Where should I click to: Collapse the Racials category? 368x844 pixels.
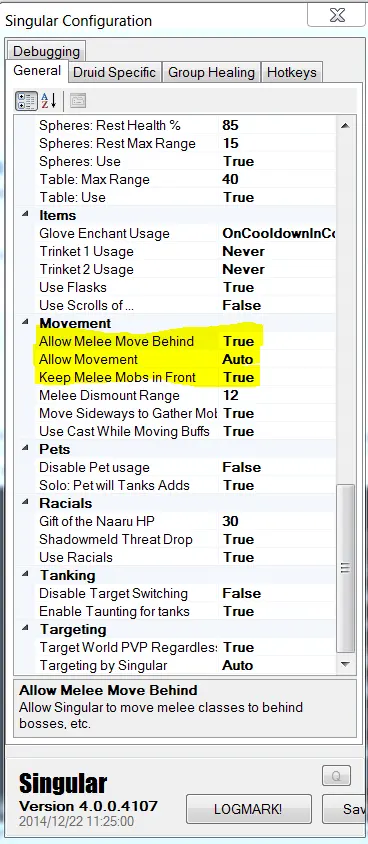25,503
